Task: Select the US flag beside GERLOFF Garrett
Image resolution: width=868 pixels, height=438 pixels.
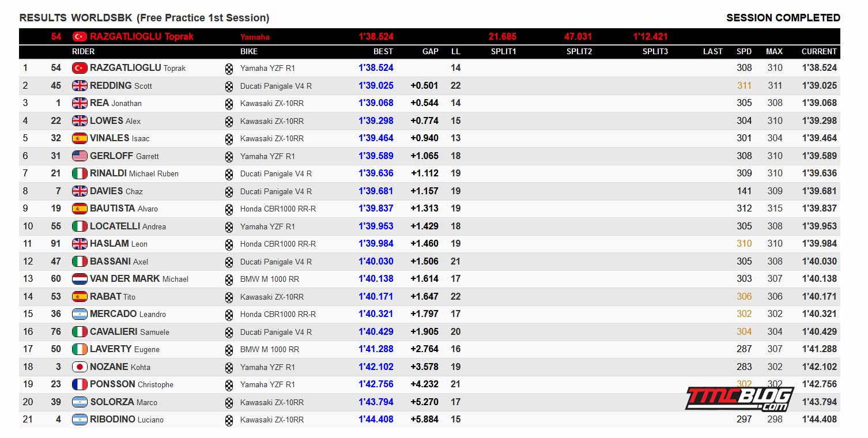Action: (x=80, y=156)
